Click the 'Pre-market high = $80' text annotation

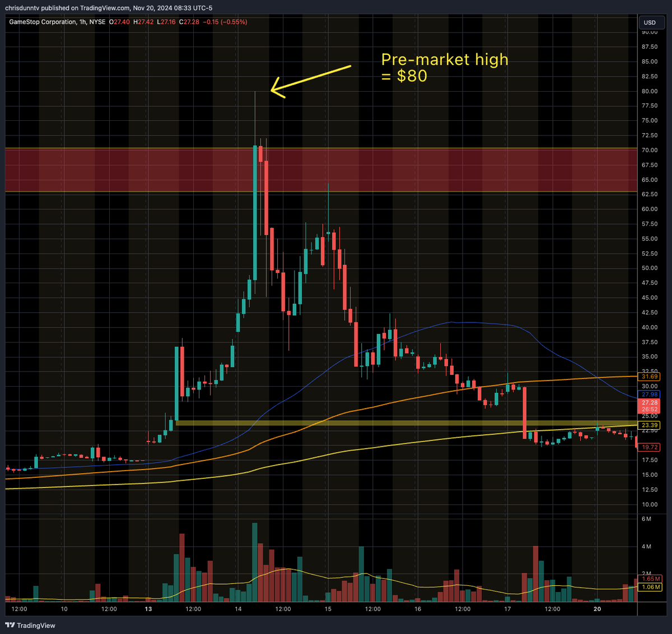445,67
